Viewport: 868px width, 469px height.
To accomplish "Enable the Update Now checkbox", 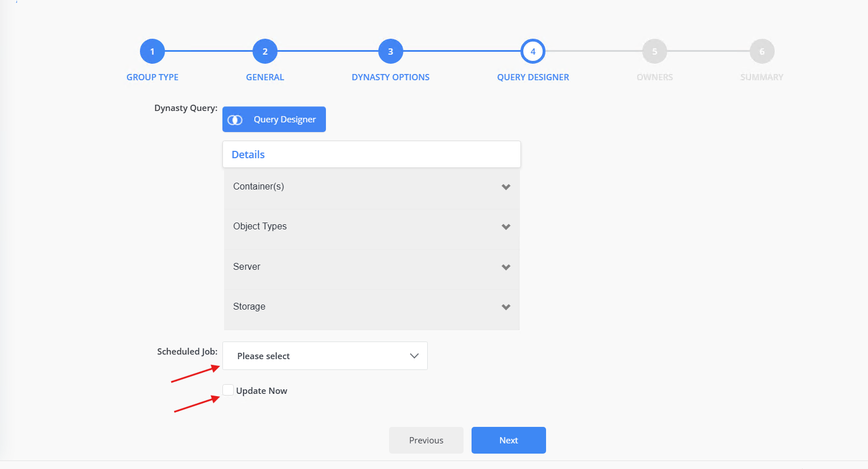I will pyautogui.click(x=228, y=390).
